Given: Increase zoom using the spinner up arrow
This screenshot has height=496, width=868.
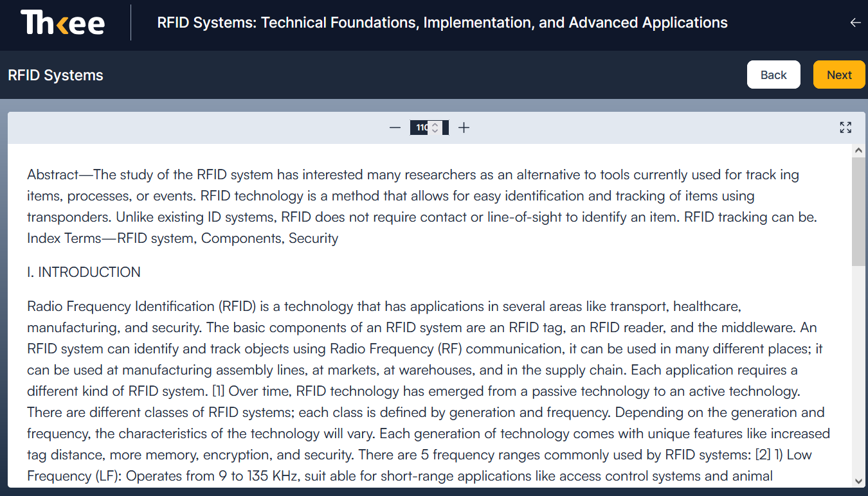Looking at the screenshot, I should coord(435,125).
